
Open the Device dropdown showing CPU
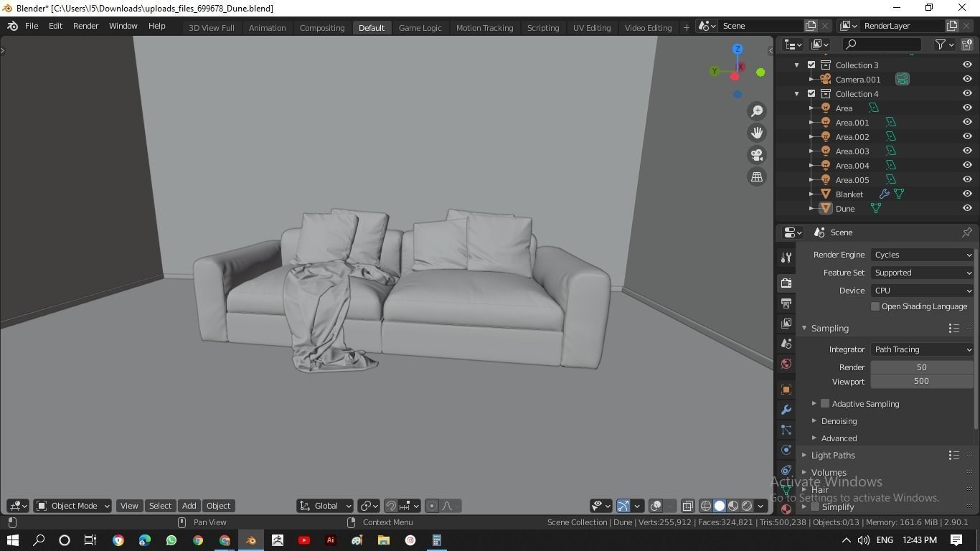922,291
